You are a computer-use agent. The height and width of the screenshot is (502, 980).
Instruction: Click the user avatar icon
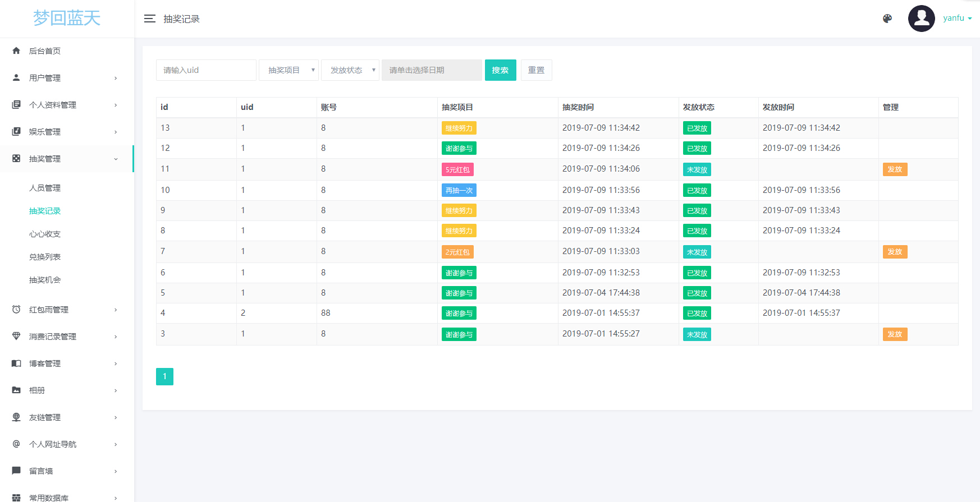click(921, 19)
